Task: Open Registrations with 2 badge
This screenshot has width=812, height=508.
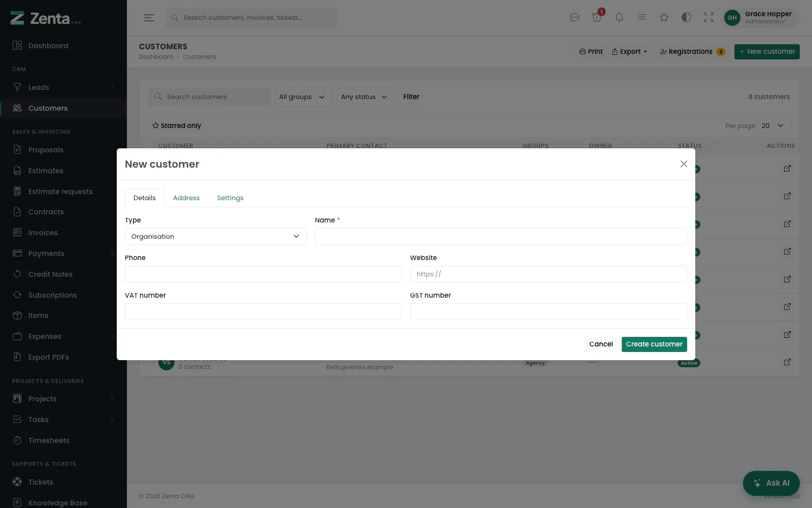Action: [x=692, y=52]
